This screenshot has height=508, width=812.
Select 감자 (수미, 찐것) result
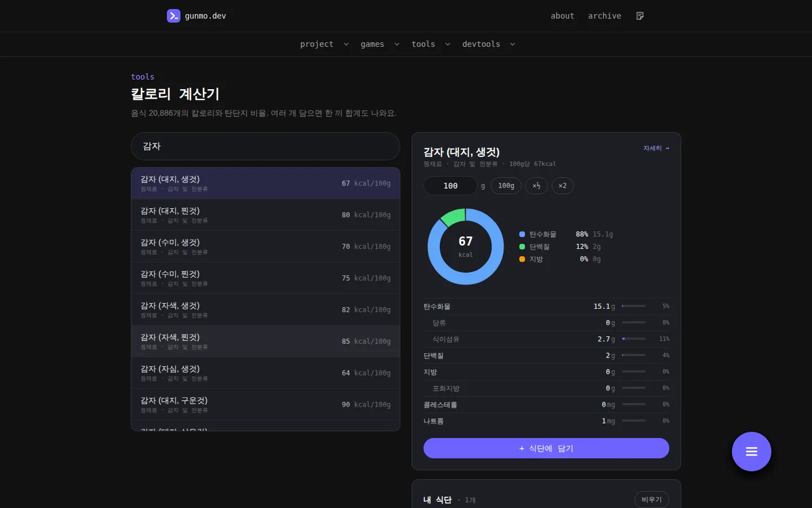(x=266, y=278)
